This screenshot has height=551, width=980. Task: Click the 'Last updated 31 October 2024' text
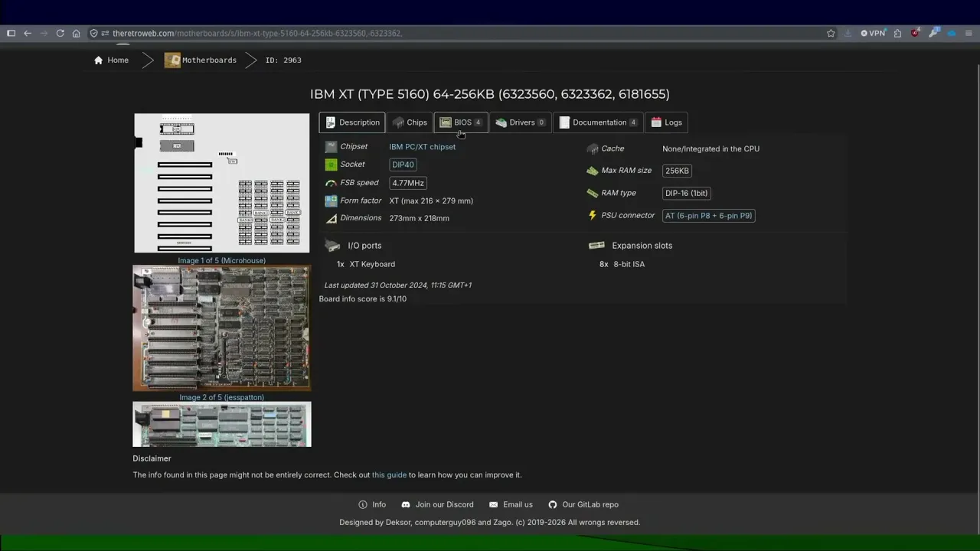[398, 285]
